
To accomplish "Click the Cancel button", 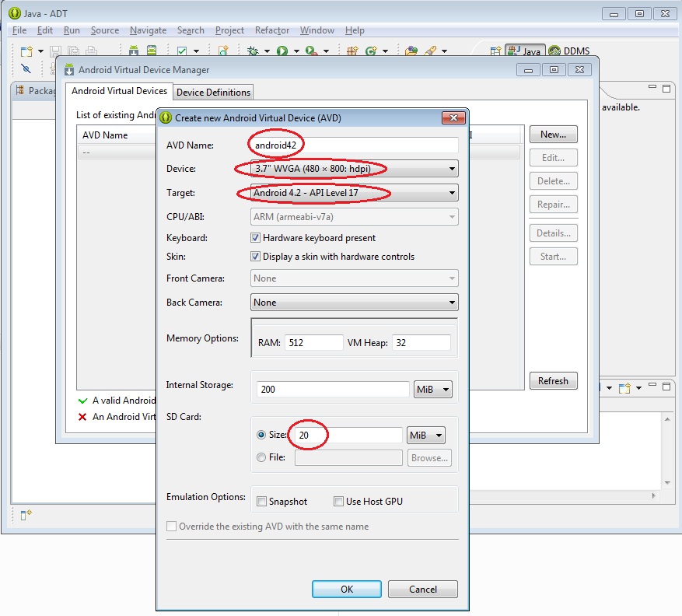I will [x=422, y=589].
